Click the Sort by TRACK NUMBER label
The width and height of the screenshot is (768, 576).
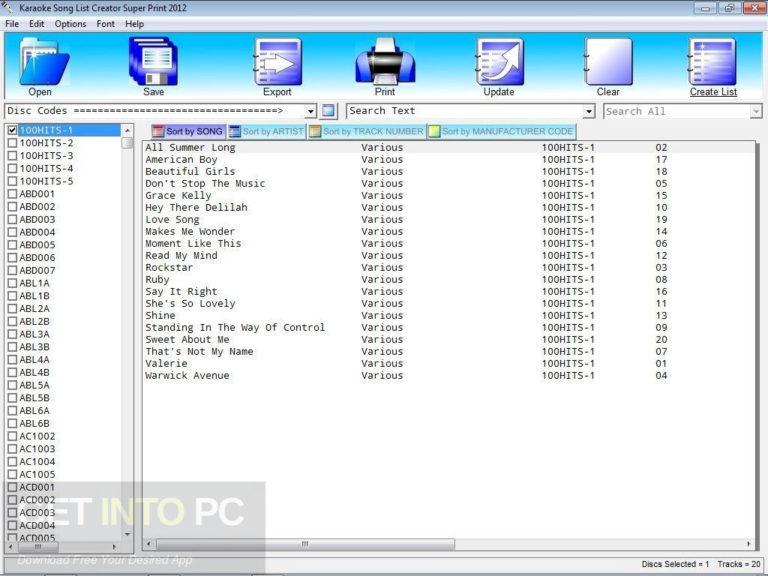[373, 131]
